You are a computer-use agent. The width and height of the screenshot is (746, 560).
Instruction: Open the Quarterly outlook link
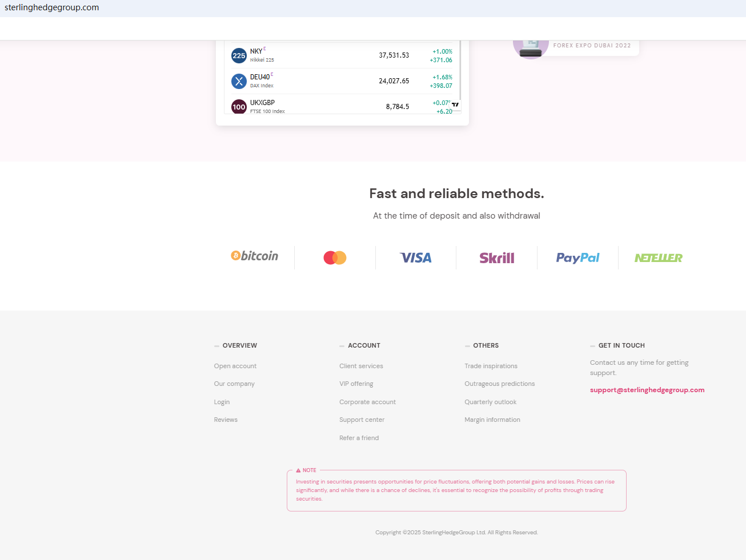pos(490,402)
